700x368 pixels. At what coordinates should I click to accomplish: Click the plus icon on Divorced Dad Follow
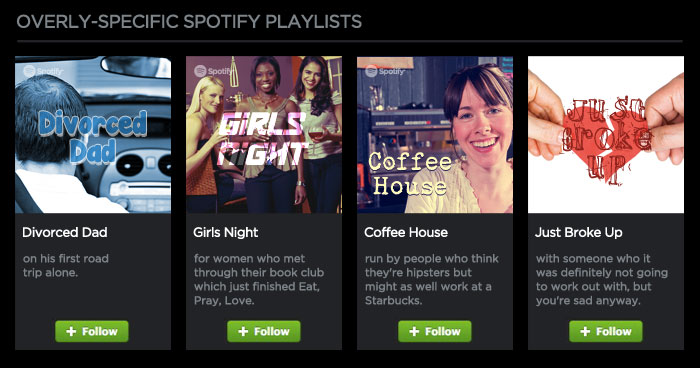[x=71, y=331]
